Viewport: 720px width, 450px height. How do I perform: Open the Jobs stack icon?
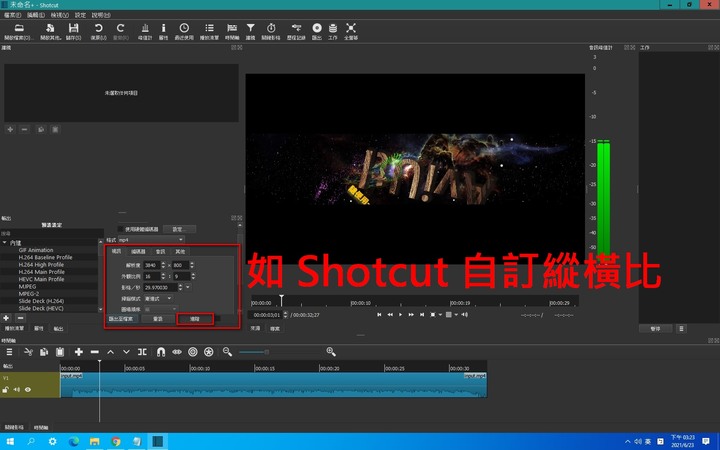click(333, 32)
